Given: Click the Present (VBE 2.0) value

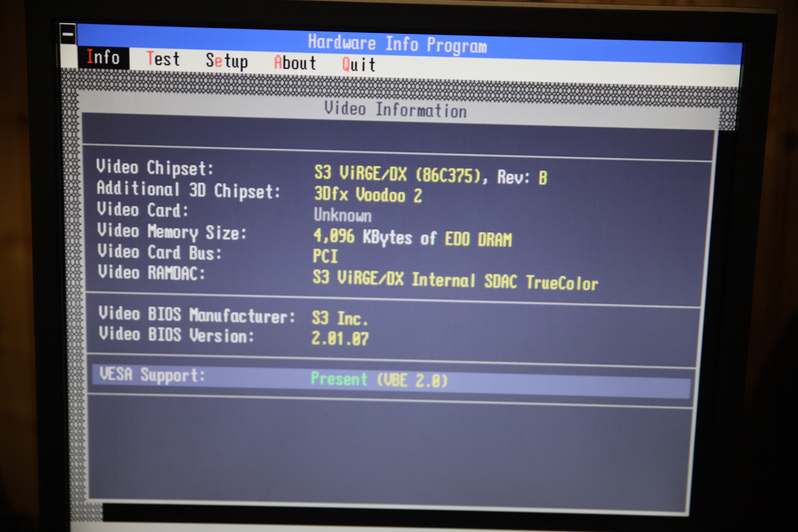Looking at the screenshot, I should point(379,380).
